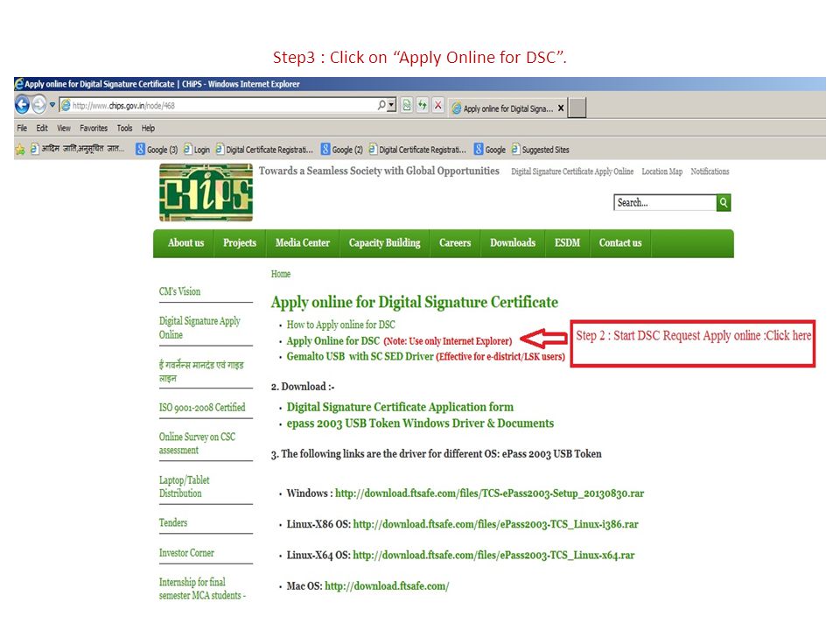Open the File menu
This screenshot has height=630, width=840.
(x=22, y=128)
